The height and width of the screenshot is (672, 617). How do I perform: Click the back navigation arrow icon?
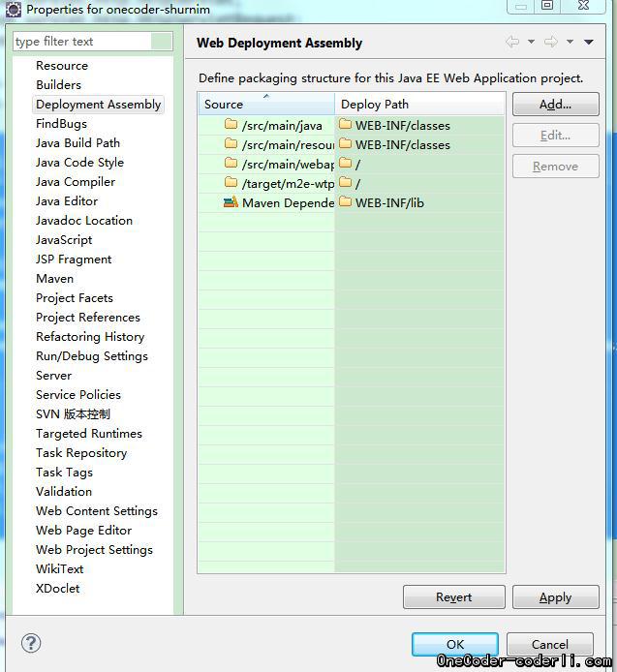(512, 42)
